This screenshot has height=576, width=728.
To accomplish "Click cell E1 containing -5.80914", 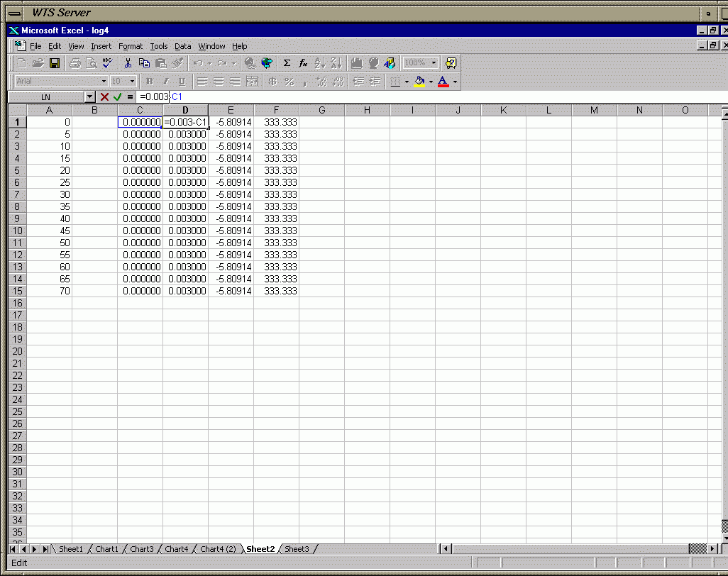I will [x=231, y=122].
